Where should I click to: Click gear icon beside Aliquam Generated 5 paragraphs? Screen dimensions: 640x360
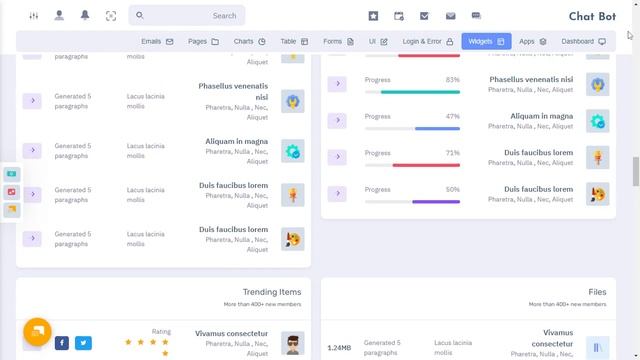tap(293, 151)
